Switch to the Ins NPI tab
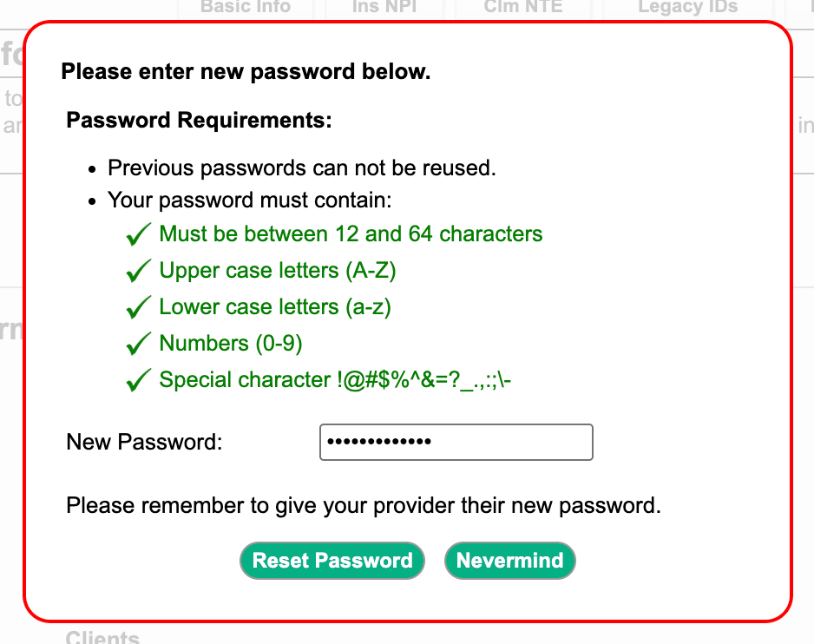 tap(384, 7)
